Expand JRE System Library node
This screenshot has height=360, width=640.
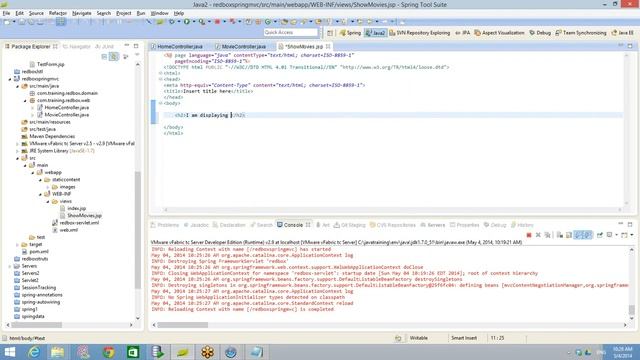pos(18,151)
